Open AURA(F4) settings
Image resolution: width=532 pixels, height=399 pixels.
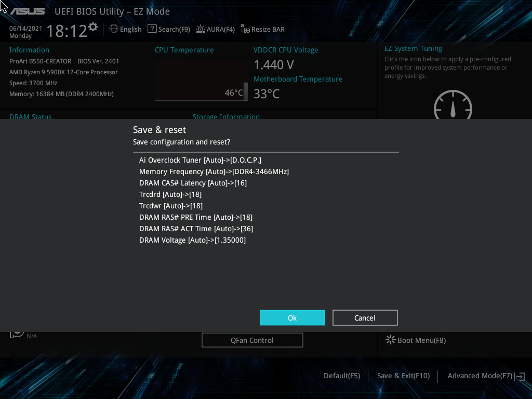pos(220,29)
